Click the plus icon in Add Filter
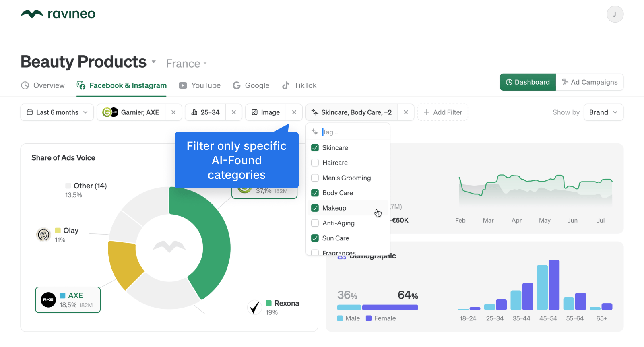 coord(427,112)
